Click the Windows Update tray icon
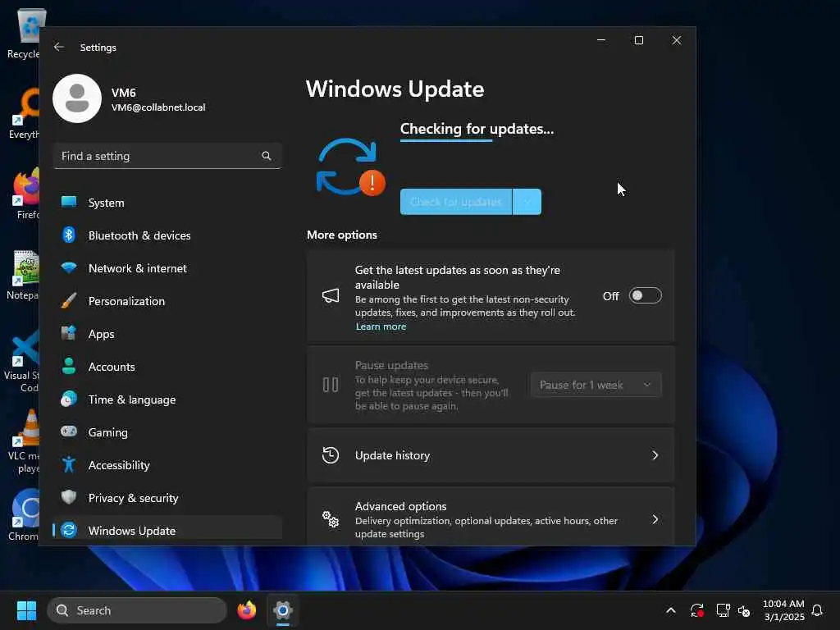The height and width of the screenshot is (630, 840). click(697, 610)
